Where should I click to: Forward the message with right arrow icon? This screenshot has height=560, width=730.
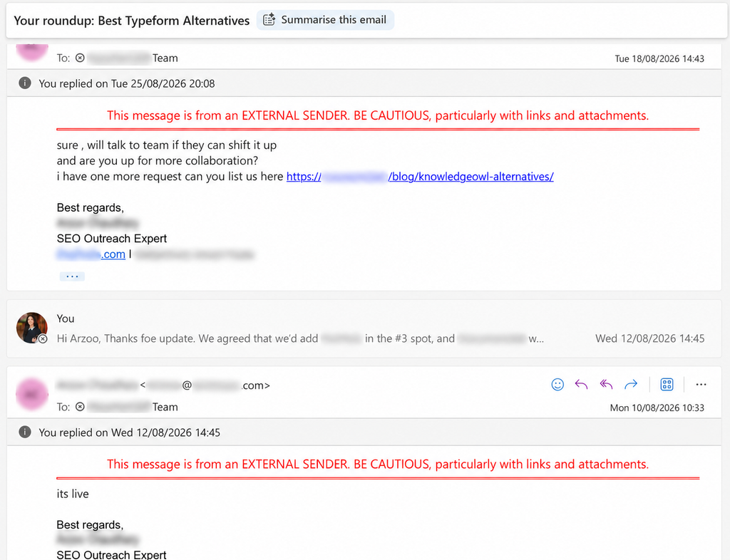[x=631, y=385]
